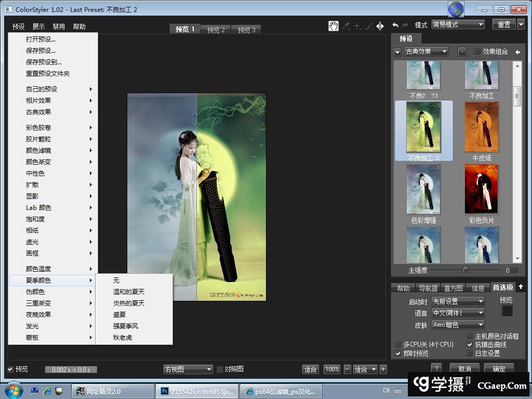Choose 炎热的夏天 from the submenu
The width and height of the screenshot is (532, 399).
[129, 303]
